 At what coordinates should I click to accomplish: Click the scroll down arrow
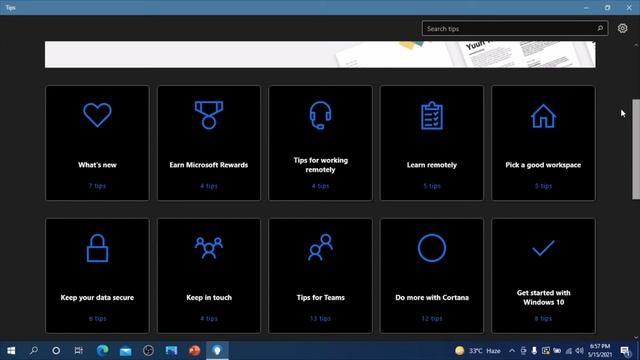coord(636,337)
